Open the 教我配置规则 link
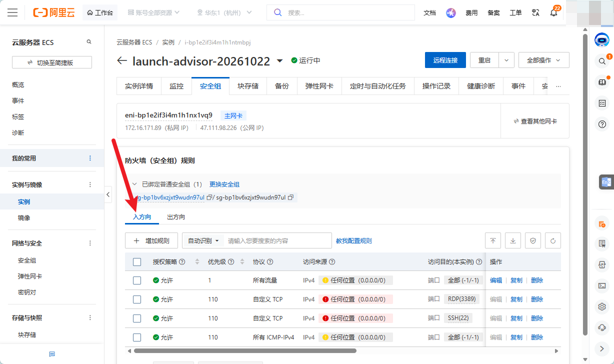614x364 pixels. 353,240
